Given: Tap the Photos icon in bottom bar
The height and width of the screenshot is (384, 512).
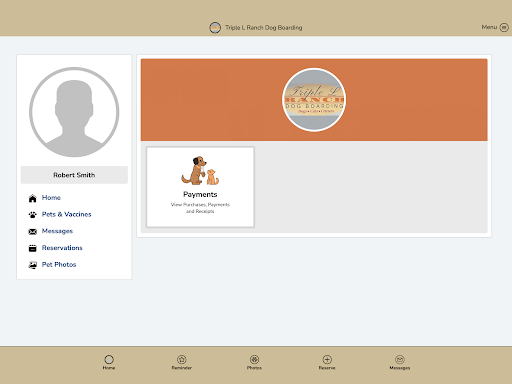Looking at the screenshot, I should (254, 359).
